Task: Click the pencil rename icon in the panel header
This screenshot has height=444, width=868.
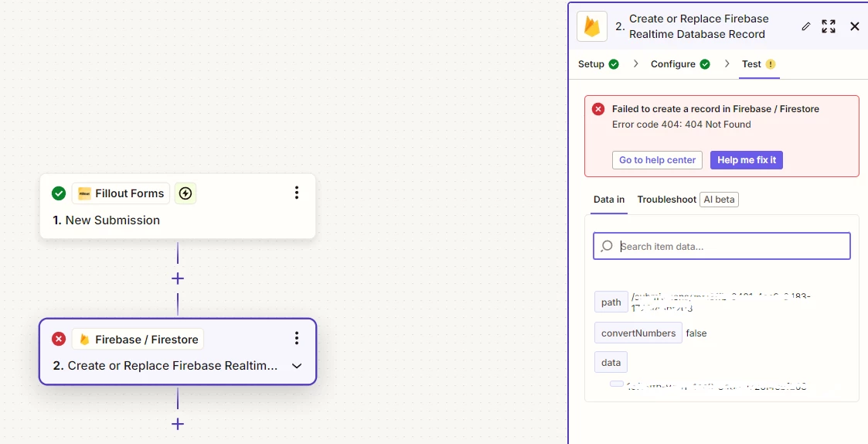Action: (x=806, y=26)
